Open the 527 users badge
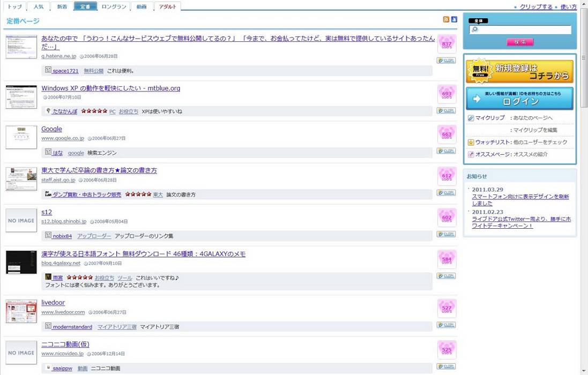This screenshot has height=375, width=588. click(x=446, y=309)
